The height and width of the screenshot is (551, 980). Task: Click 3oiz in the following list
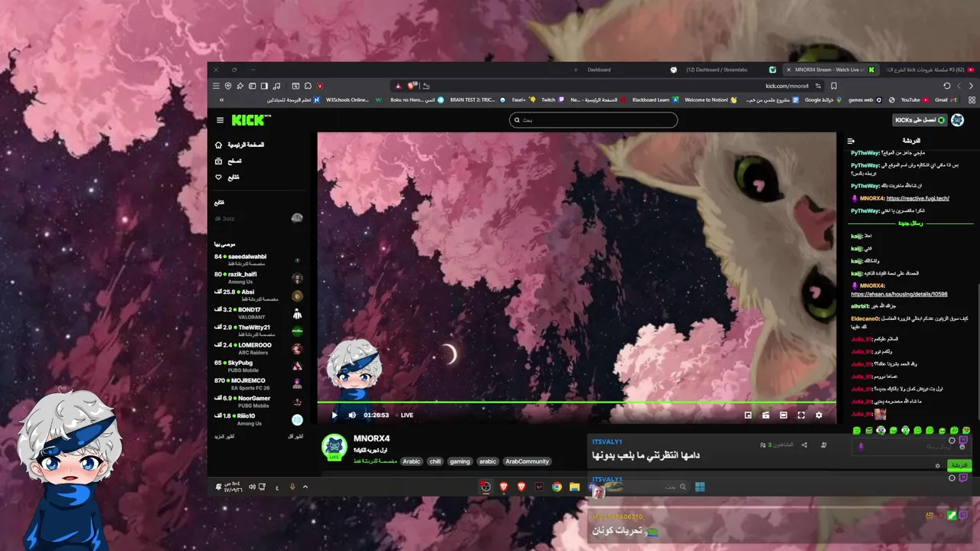pyautogui.click(x=258, y=218)
